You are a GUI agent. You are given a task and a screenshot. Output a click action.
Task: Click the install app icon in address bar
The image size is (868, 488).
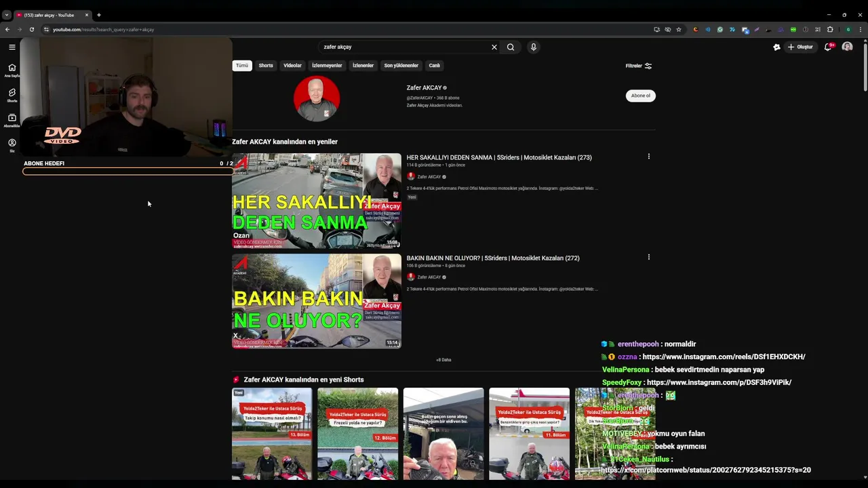click(x=656, y=29)
